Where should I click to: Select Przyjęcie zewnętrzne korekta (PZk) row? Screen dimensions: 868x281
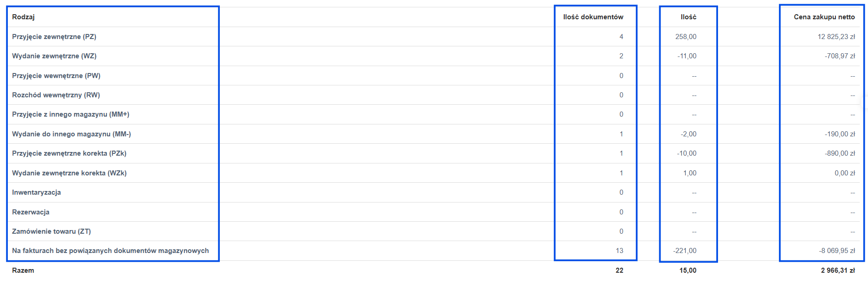[x=434, y=153]
